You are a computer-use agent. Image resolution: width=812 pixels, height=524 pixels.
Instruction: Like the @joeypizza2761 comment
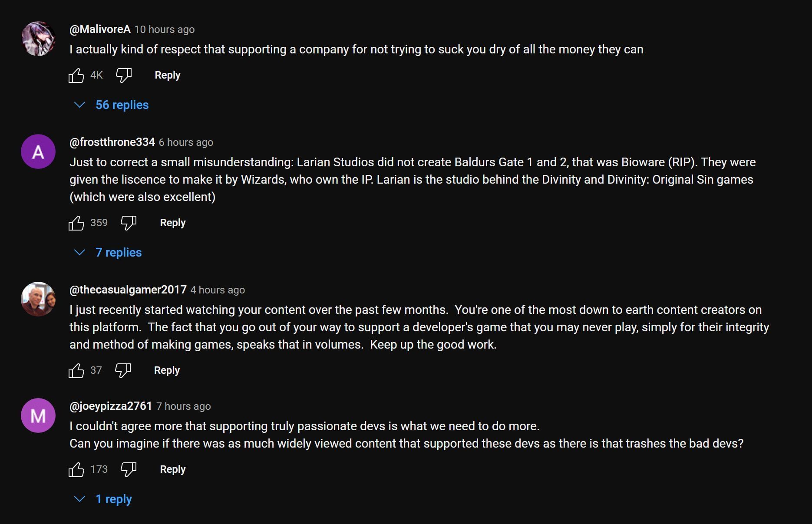tap(76, 470)
